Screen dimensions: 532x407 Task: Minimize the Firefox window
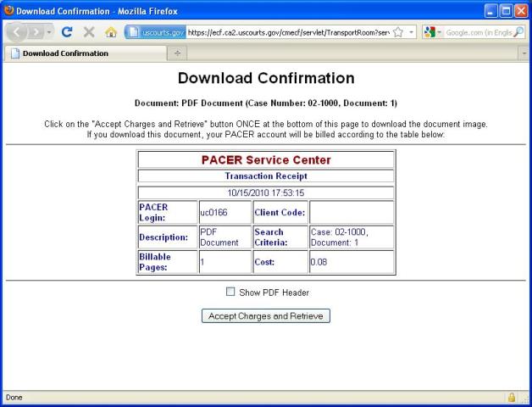click(491, 11)
